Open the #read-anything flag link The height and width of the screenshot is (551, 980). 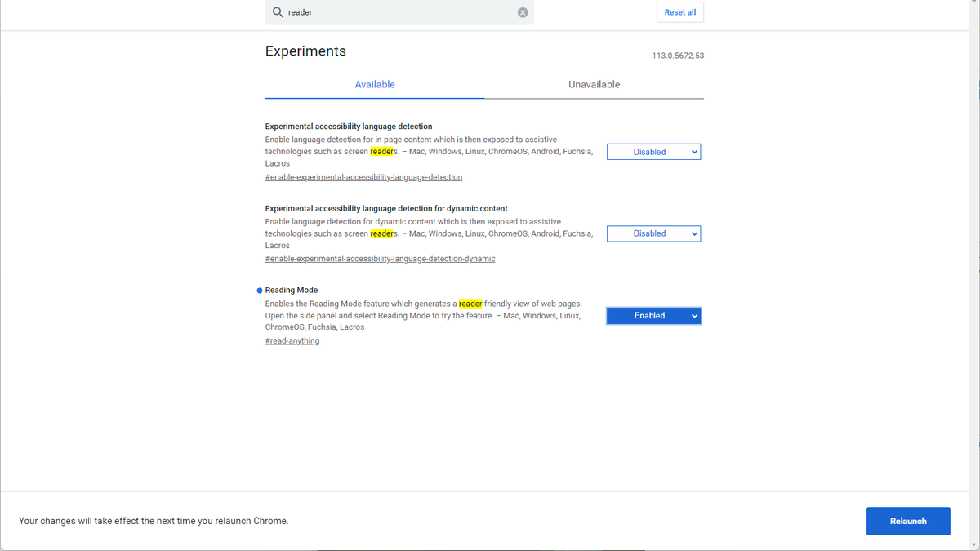point(292,340)
